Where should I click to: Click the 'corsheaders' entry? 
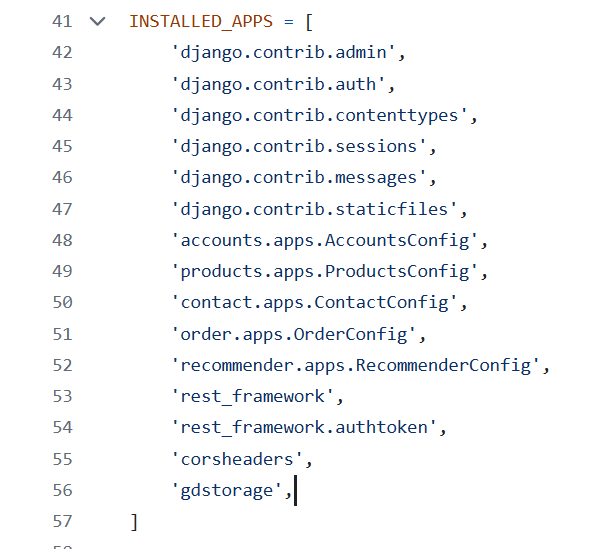click(x=237, y=459)
